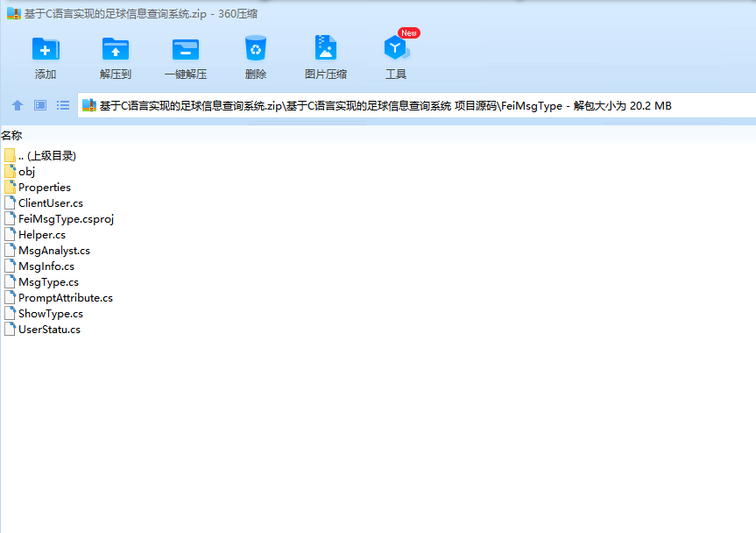Select the PromptAttribute.cs file
This screenshot has width=756, height=533.
[66, 297]
